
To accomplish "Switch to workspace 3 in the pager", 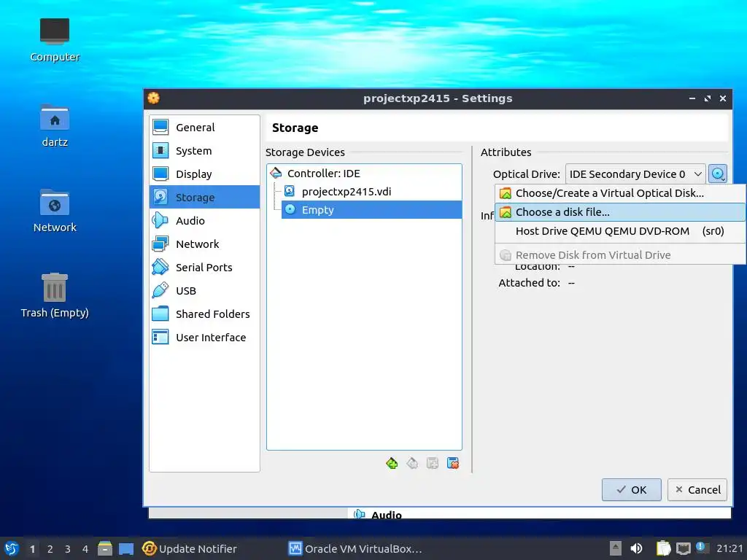I will [x=68, y=549].
